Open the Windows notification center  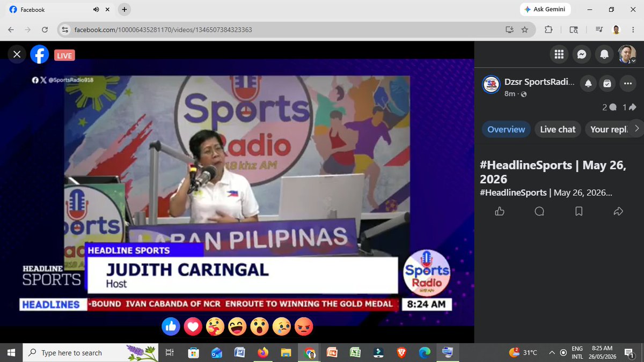click(x=628, y=352)
